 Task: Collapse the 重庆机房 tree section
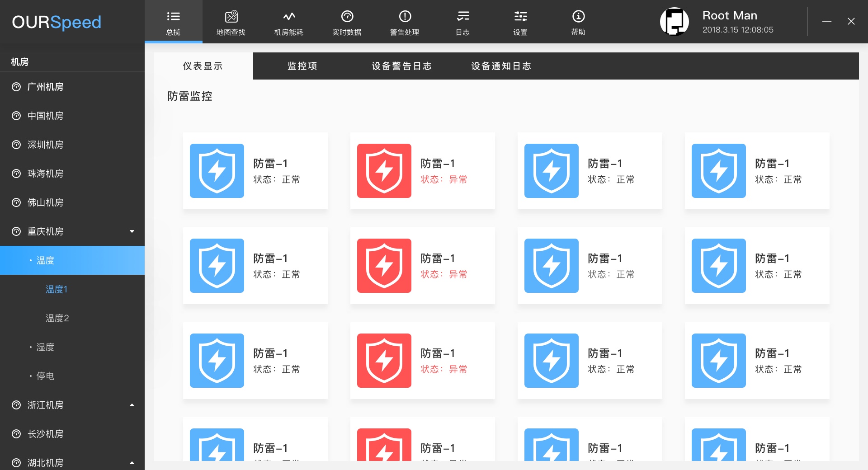point(132,231)
